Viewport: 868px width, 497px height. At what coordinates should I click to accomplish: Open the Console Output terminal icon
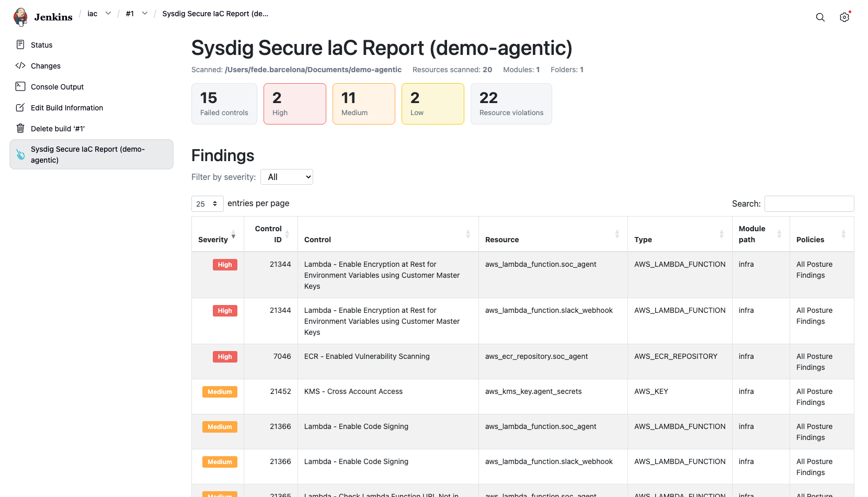pyautogui.click(x=20, y=86)
